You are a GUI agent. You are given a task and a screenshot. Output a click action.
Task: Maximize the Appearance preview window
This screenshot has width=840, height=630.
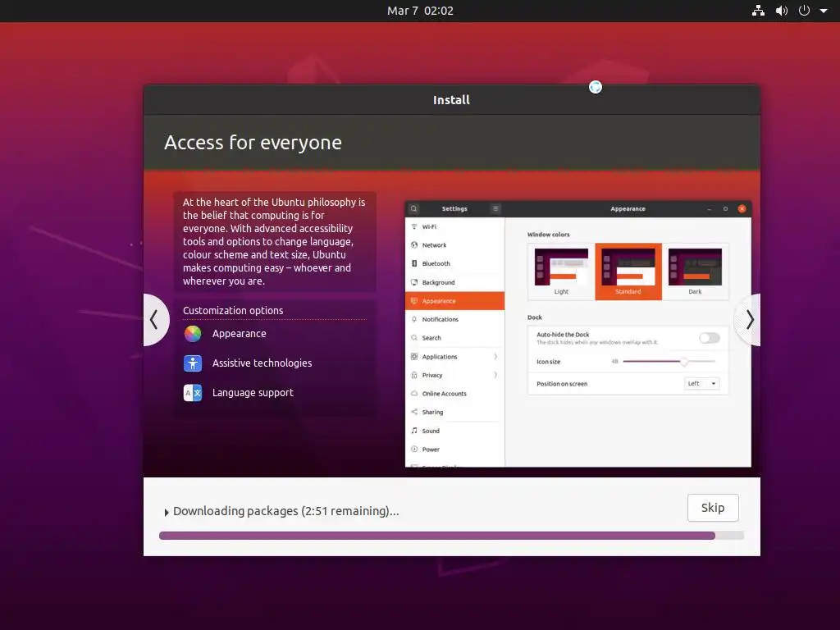(725, 209)
